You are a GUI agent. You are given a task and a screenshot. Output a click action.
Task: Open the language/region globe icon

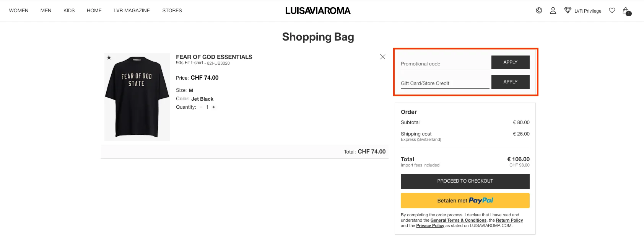point(538,10)
